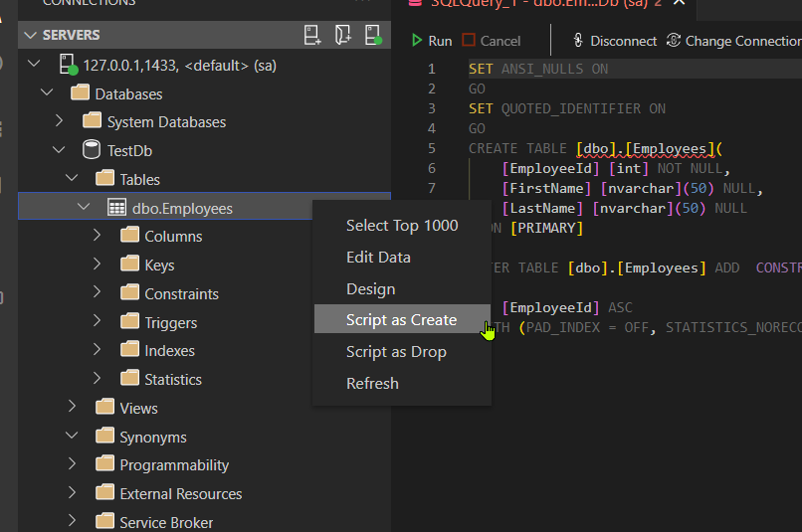The image size is (802, 532).
Task: Click the green Run play icon
Action: coord(417,41)
